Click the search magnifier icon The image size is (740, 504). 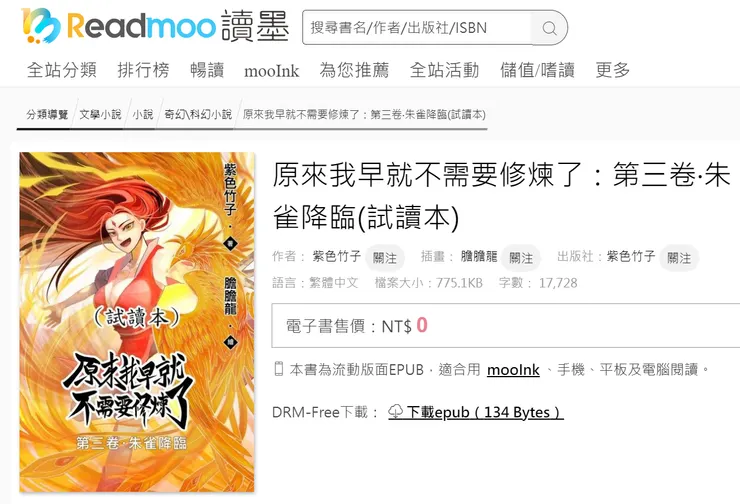[x=549, y=28]
